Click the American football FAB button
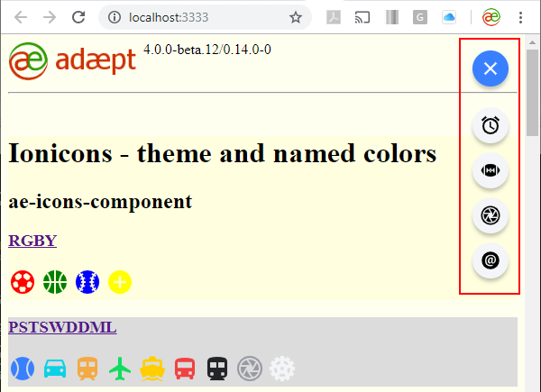The image size is (541, 392). 491,170
